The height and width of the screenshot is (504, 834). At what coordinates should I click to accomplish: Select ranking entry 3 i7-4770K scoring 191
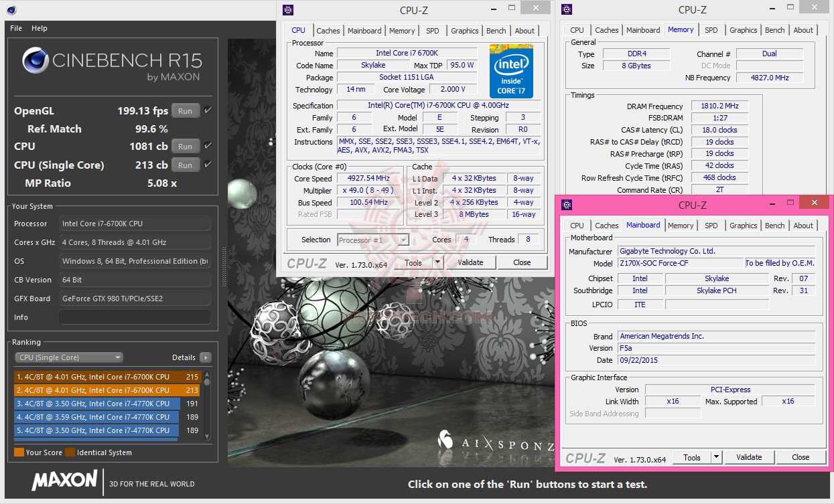pyautogui.click(x=108, y=404)
